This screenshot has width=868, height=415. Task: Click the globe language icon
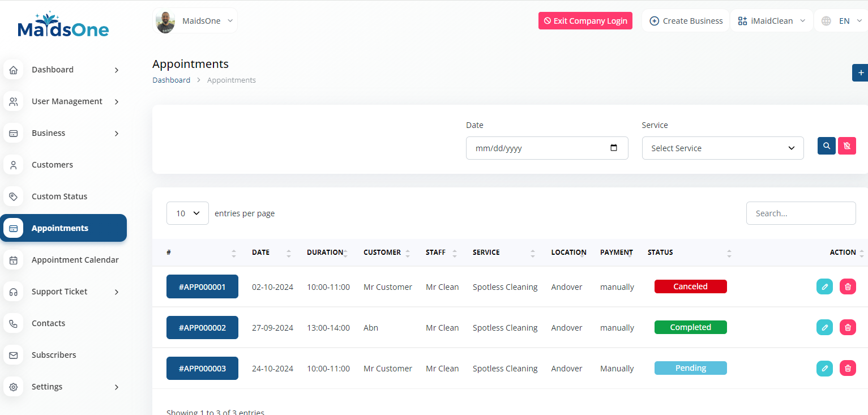coord(826,21)
